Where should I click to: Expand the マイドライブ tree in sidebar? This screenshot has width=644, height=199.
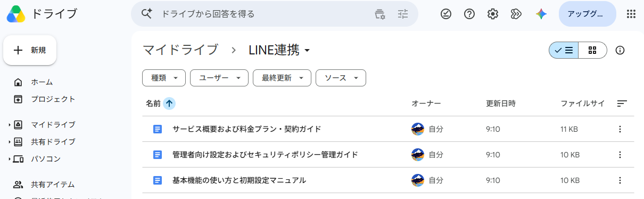click(x=9, y=125)
